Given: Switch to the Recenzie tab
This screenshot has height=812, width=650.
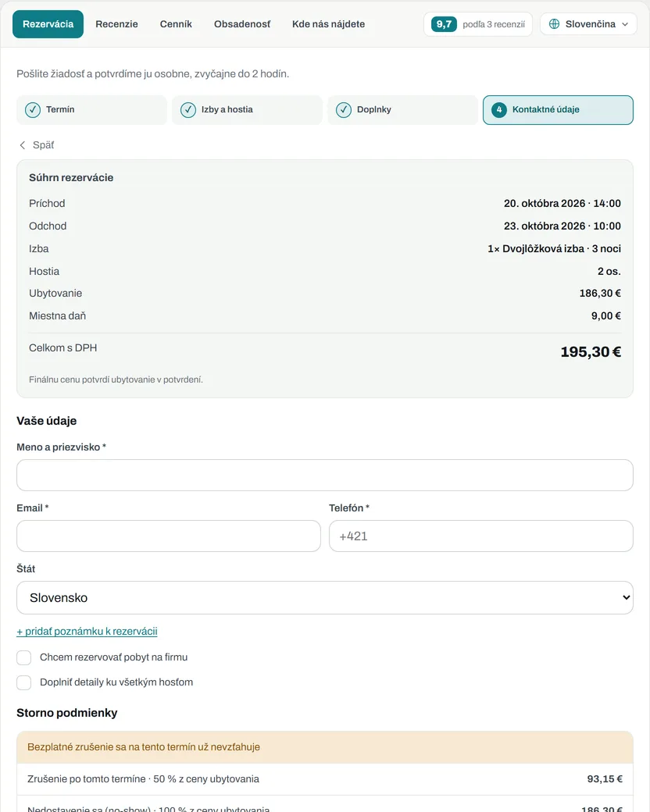Looking at the screenshot, I should coord(116,24).
